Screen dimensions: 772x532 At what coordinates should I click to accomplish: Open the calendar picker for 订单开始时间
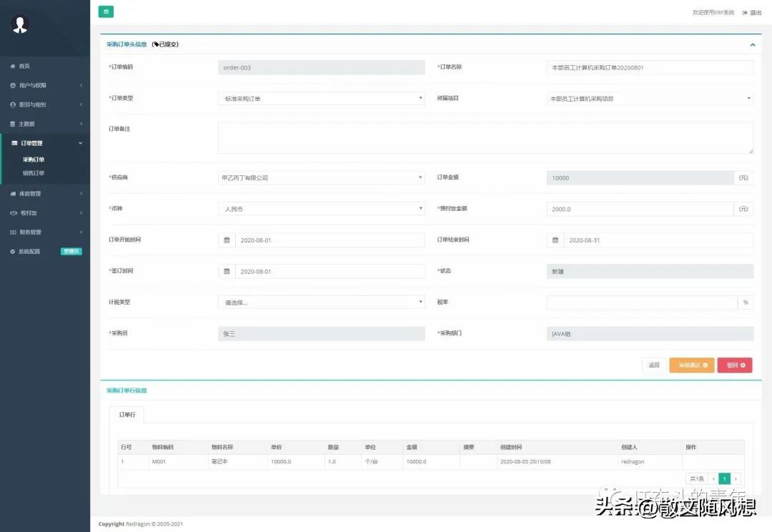[227, 240]
